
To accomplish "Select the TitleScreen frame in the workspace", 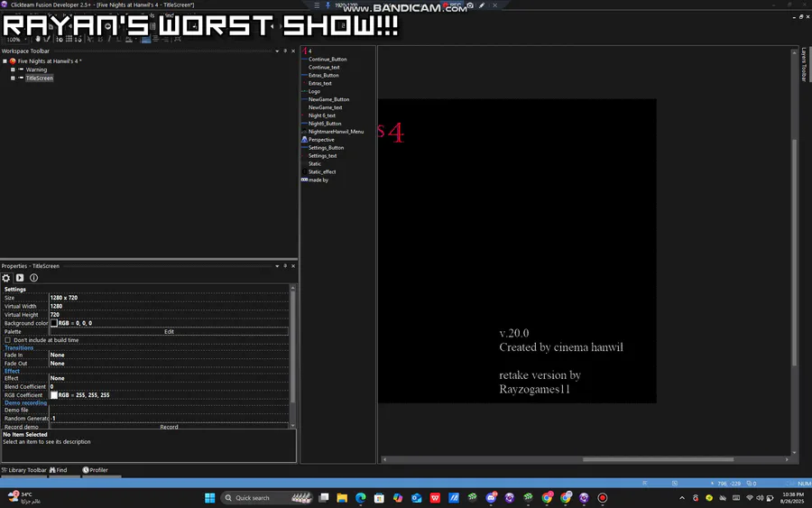I will coord(40,79).
